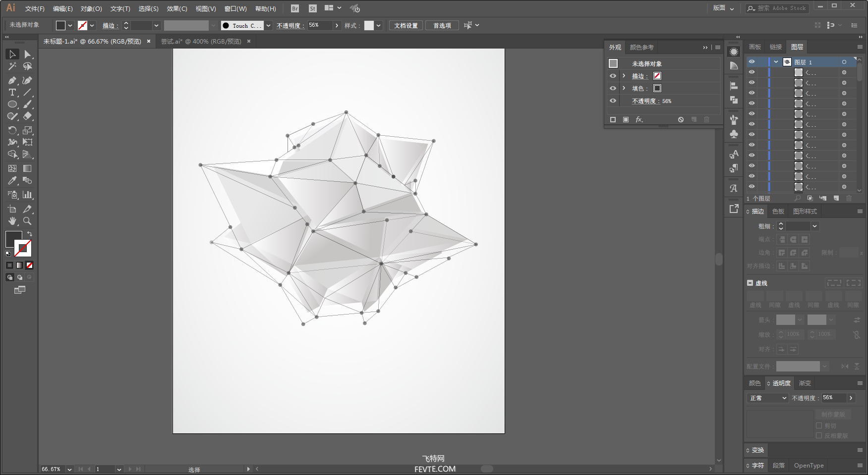Image resolution: width=868 pixels, height=475 pixels.
Task: Select the Ellipse tool
Action: pos(12,105)
